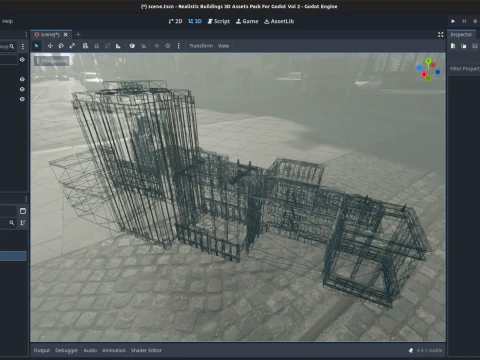Toggle the preview sunlight icon

tap(157, 46)
